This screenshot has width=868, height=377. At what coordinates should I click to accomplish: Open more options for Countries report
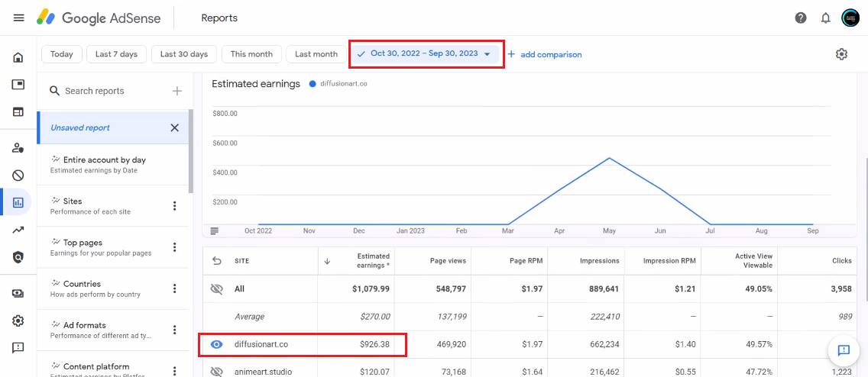point(175,288)
